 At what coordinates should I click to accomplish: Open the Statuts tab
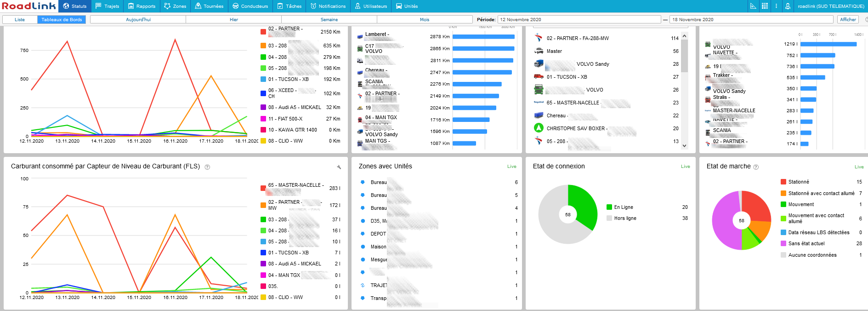[74, 6]
